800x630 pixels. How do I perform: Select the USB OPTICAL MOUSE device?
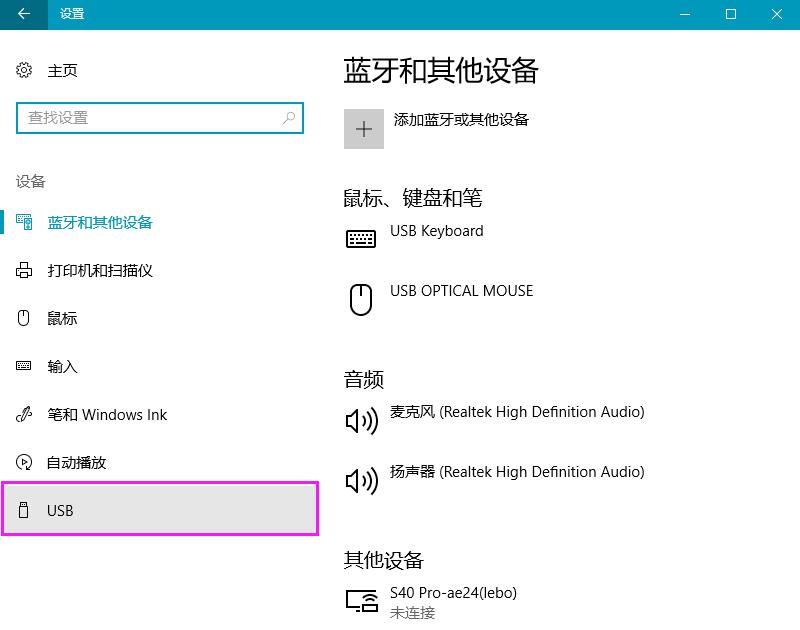coord(462,291)
